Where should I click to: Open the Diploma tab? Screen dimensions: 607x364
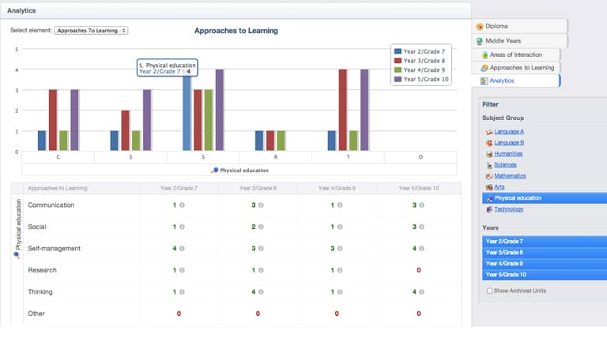click(519, 26)
